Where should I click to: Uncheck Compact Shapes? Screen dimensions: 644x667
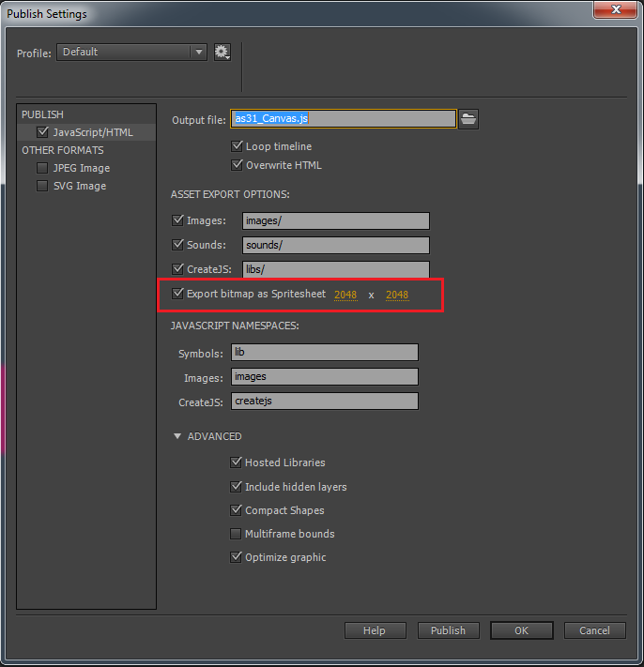pyautogui.click(x=236, y=510)
